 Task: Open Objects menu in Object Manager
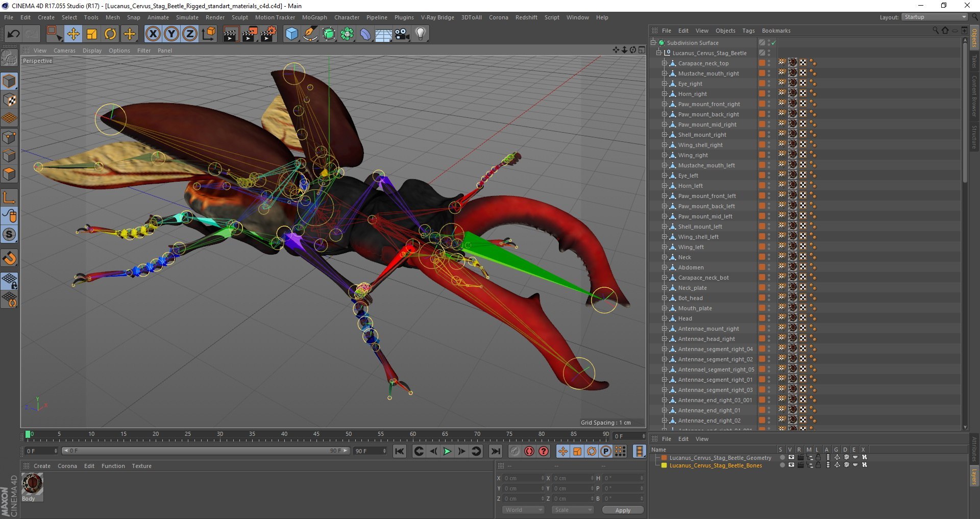[x=725, y=31]
